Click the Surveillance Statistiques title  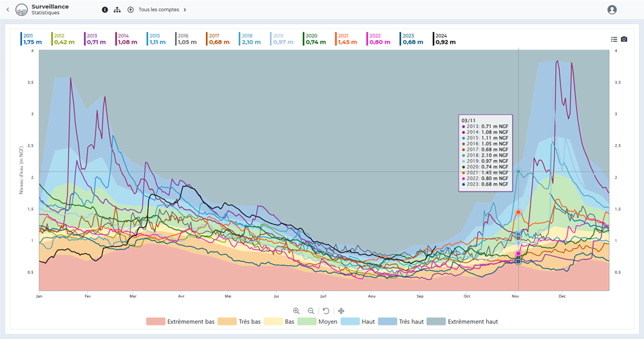[x=50, y=10]
